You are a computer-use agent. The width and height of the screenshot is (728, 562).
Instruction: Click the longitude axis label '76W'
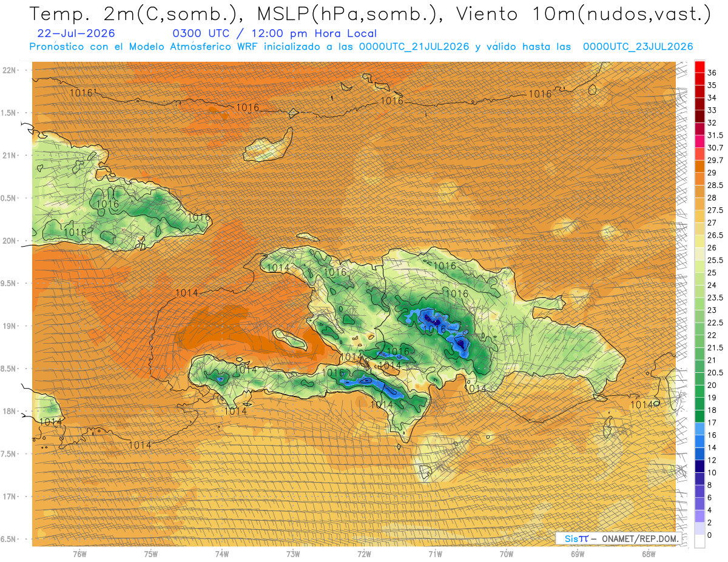click(79, 554)
